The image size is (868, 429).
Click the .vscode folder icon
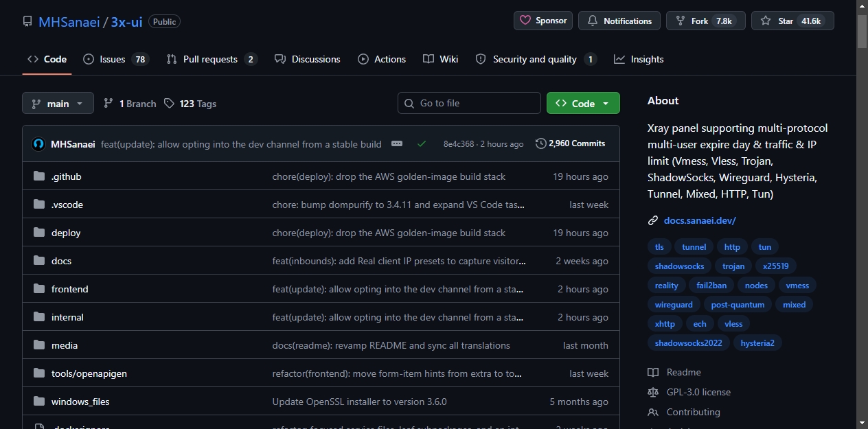pos(39,205)
